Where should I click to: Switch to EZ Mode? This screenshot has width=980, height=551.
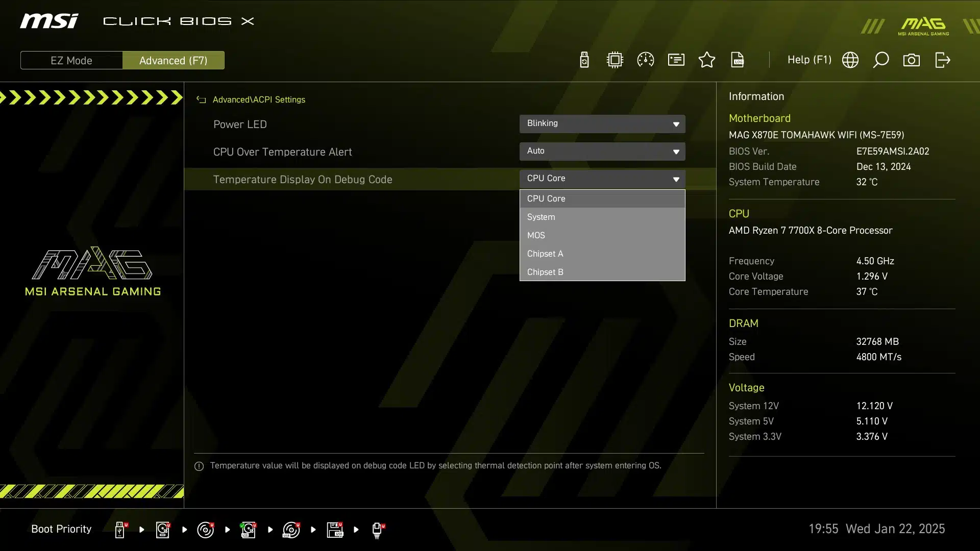[71, 60]
